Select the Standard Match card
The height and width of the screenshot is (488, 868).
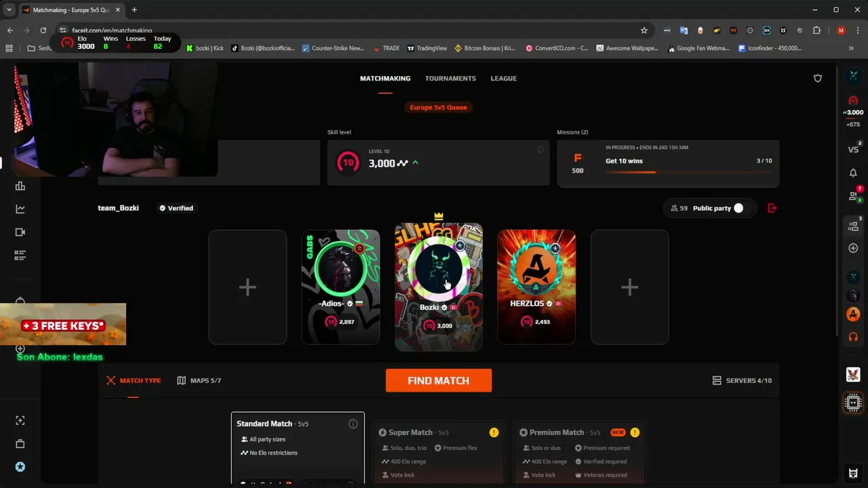298,448
